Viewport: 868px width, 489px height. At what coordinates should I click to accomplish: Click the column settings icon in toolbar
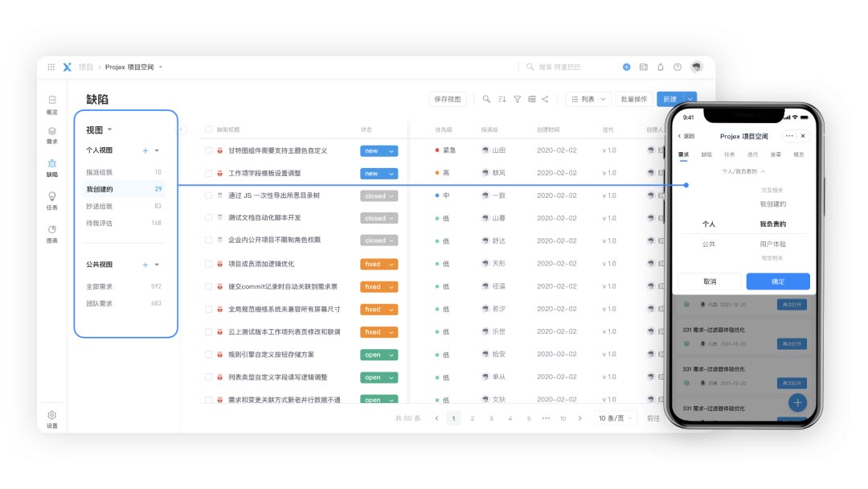(532, 99)
